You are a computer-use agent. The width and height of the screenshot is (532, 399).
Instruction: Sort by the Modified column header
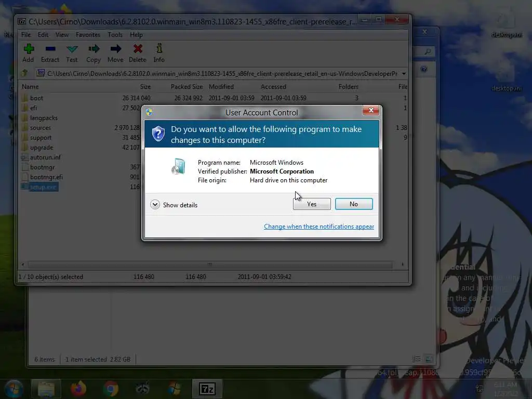click(221, 87)
